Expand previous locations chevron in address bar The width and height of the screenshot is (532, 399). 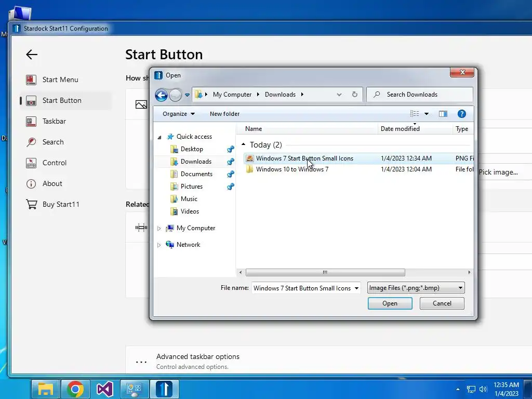[339, 95]
